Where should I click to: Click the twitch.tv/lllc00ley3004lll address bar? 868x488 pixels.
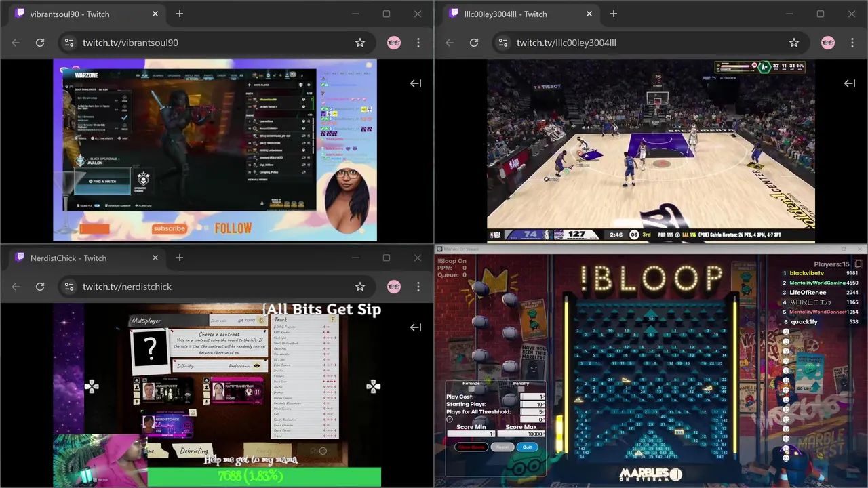pos(650,43)
